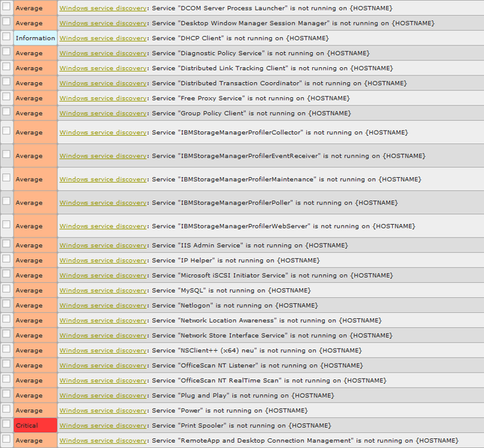Viewport: 484px width, 448px height.
Task: Tick the IIS Admin Service row checkbox
Action: tap(7, 244)
